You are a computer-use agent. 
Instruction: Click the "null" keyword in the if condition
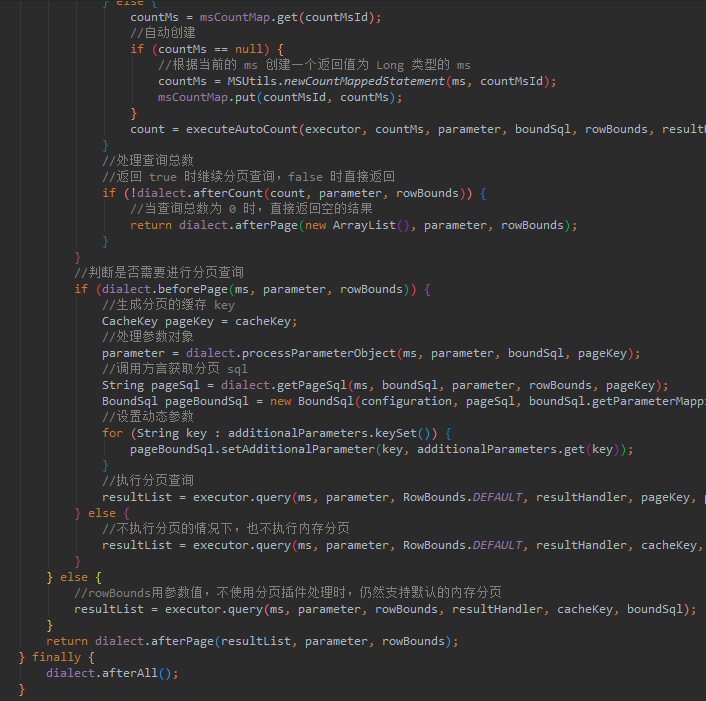pyautogui.click(x=249, y=49)
